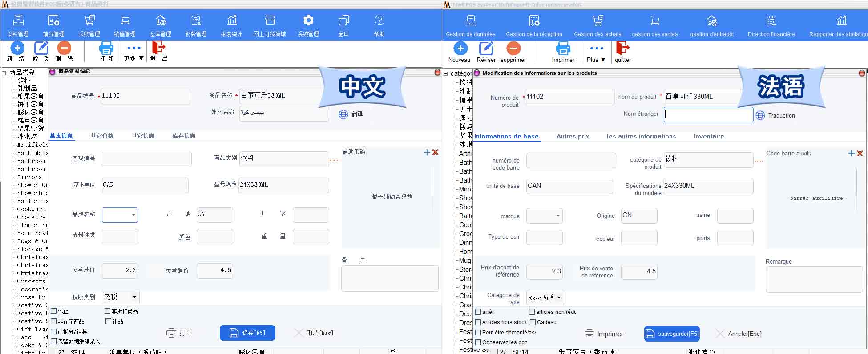Open the 系统管理 gear icon
Image resolution: width=868 pixels, height=354 pixels.
308,20
